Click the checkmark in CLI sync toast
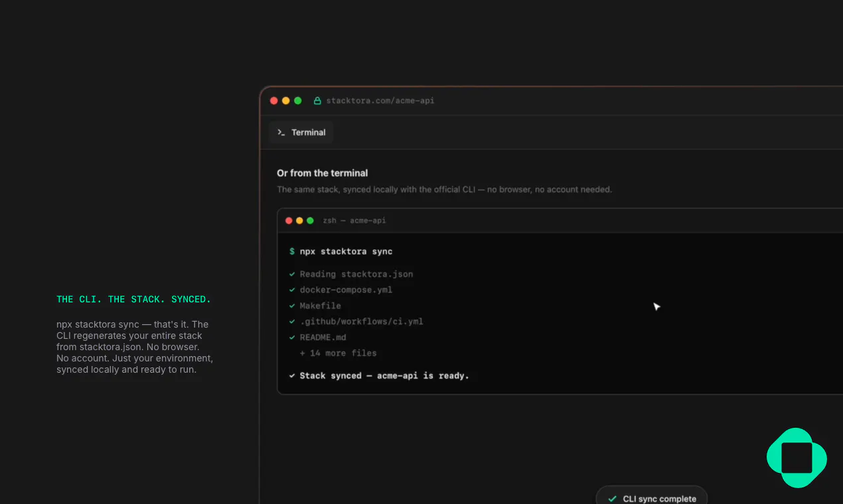Screen dimensions: 843x504 pos(612,499)
